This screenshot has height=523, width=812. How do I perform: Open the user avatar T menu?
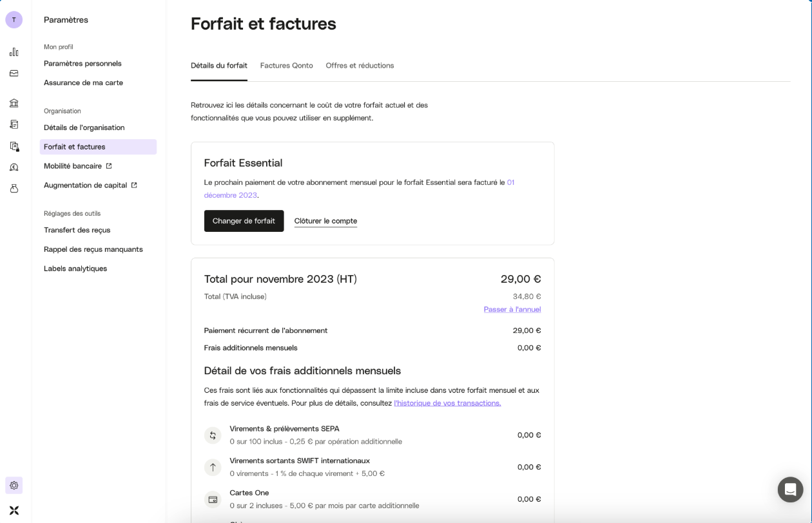pos(14,20)
